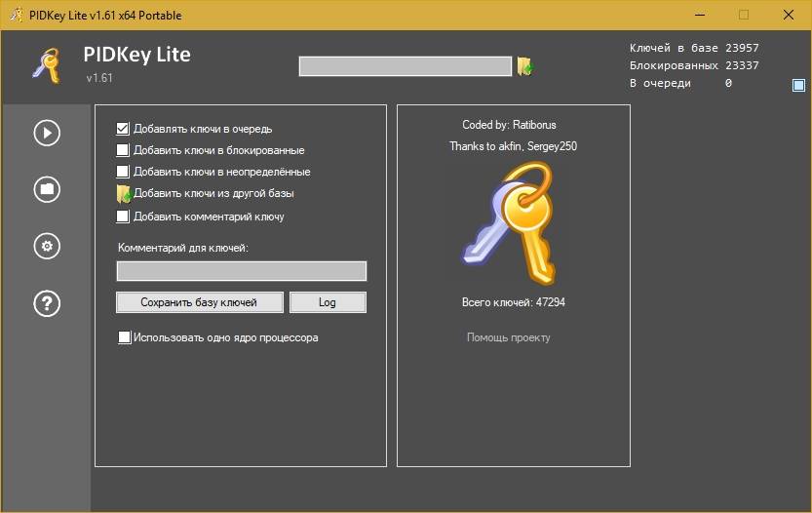The width and height of the screenshot is (812, 513).
Task: Click 'Всего ключей: 47294' text
Action: point(513,302)
